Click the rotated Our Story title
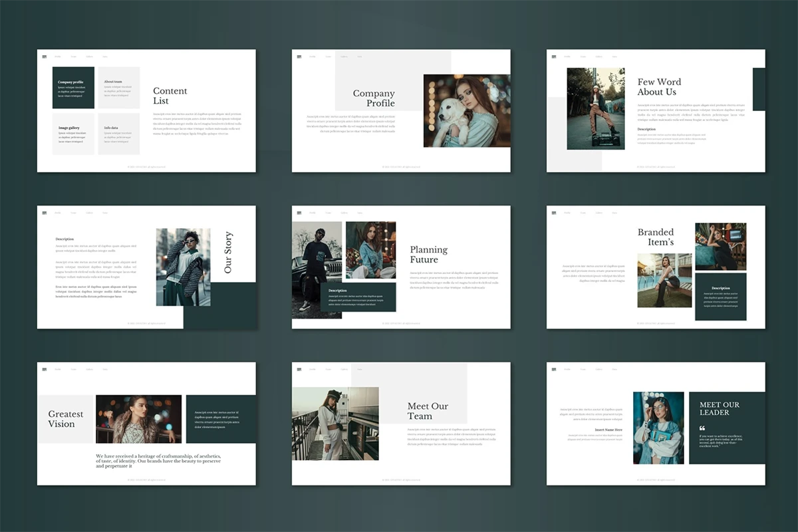The width and height of the screenshot is (798, 532). 228,253
